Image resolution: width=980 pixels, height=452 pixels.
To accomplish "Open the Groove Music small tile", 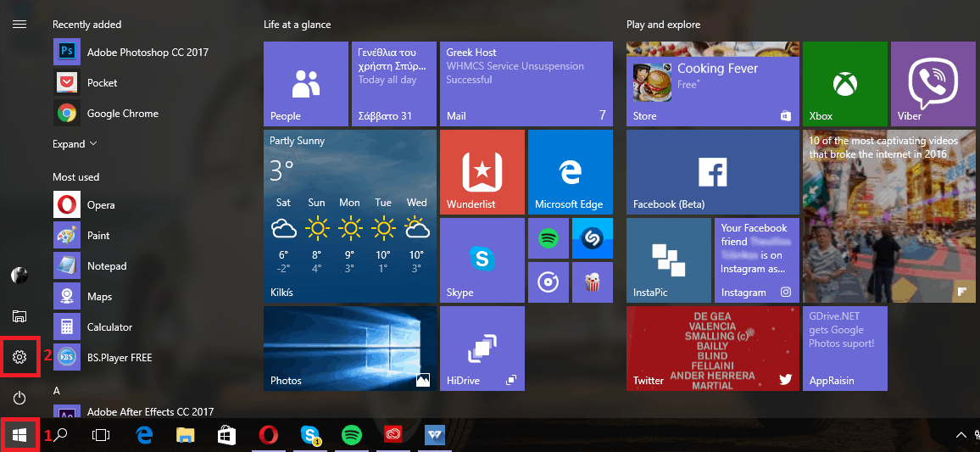I will tap(548, 282).
